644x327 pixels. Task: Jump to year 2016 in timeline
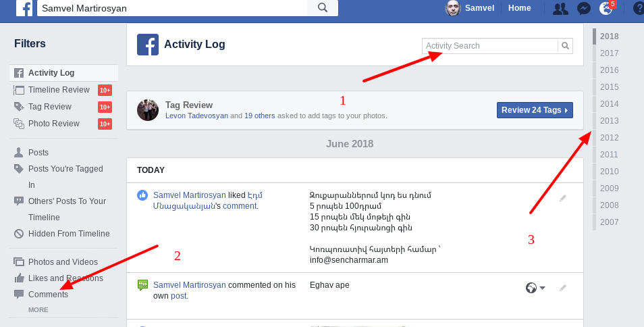(609, 70)
